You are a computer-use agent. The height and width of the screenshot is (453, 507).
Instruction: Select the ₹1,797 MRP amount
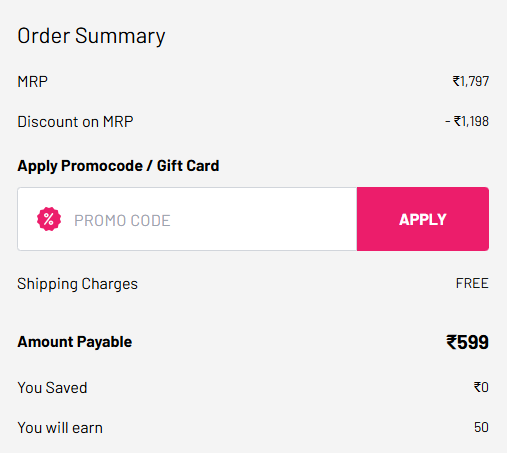[471, 81]
